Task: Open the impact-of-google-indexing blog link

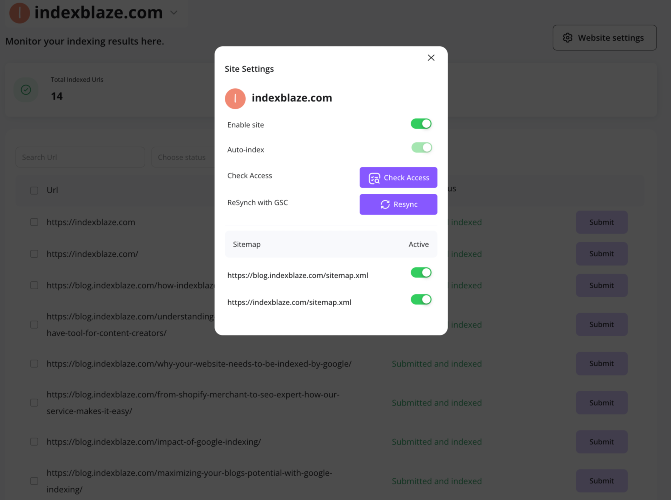Action: click(x=154, y=442)
